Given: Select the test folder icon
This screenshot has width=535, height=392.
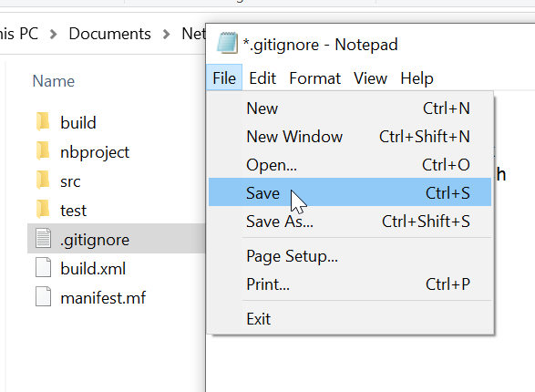Looking at the screenshot, I should click(x=43, y=209).
